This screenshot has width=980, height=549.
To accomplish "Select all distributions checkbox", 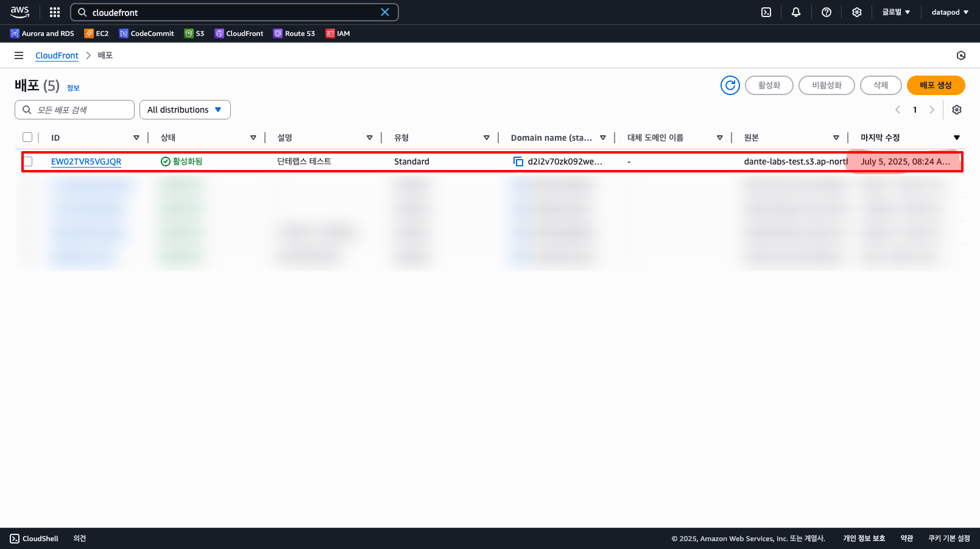I will coord(27,137).
